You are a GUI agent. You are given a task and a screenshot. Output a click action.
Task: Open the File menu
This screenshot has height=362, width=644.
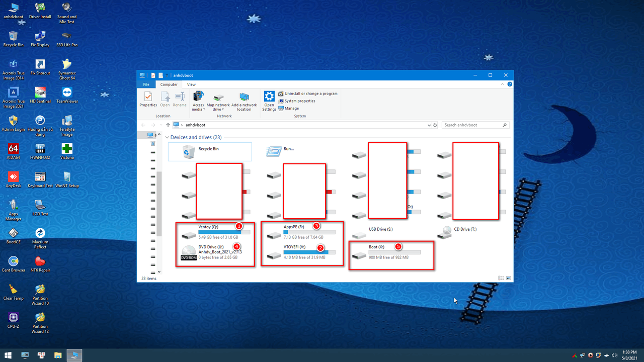[146, 84]
